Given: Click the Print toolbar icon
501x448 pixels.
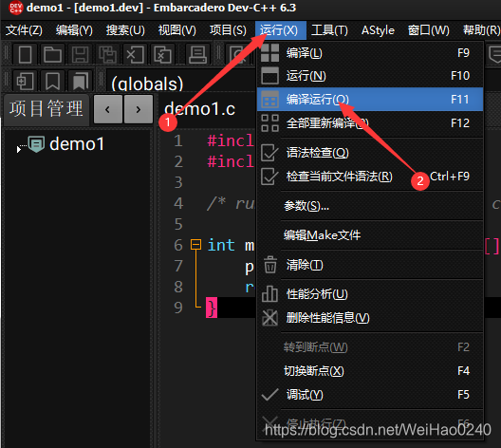Looking at the screenshot, I should (x=197, y=55).
